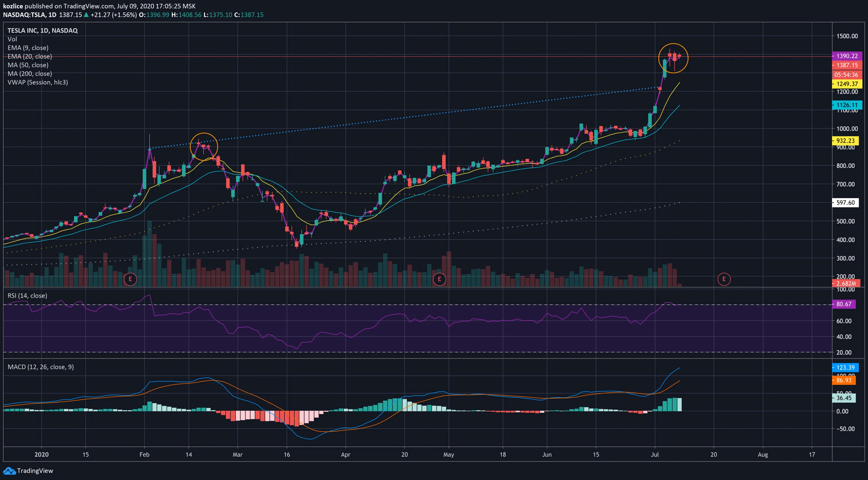Click the Feb label on time axis
The width and height of the screenshot is (868, 480).
click(144, 455)
